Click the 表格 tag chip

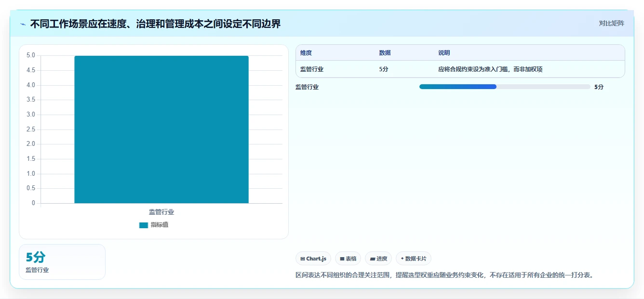[348, 259]
